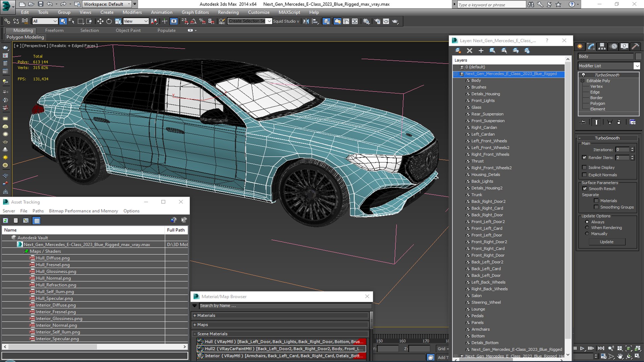The width and height of the screenshot is (644, 362).
Task: Open the Create command panel tab
Action: [580, 46]
